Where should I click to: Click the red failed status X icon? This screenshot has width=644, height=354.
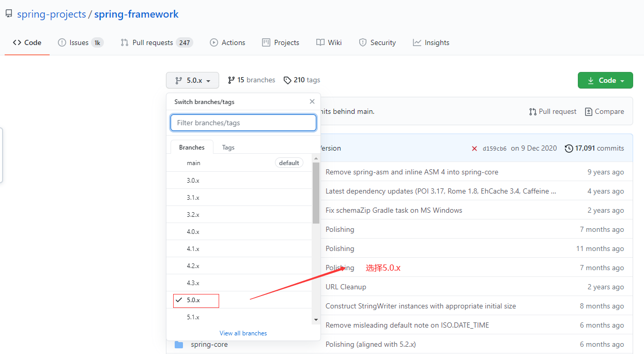474,149
